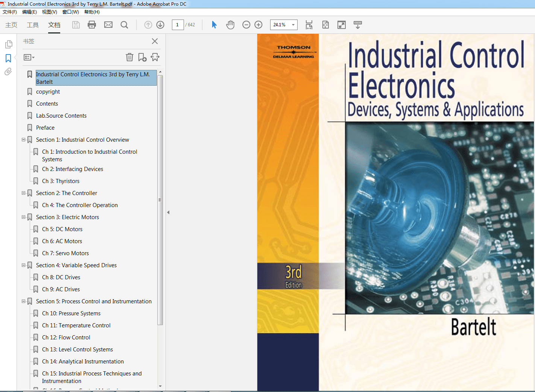Open the 文件 menu
The image size is (535, 392).
(x=10, y=12)
